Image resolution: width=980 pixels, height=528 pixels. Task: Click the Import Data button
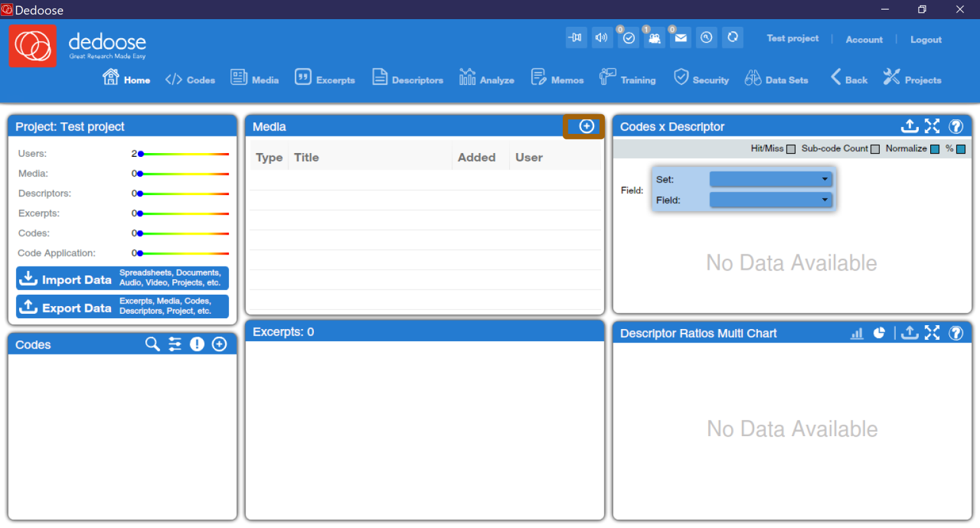click(122, 278)
